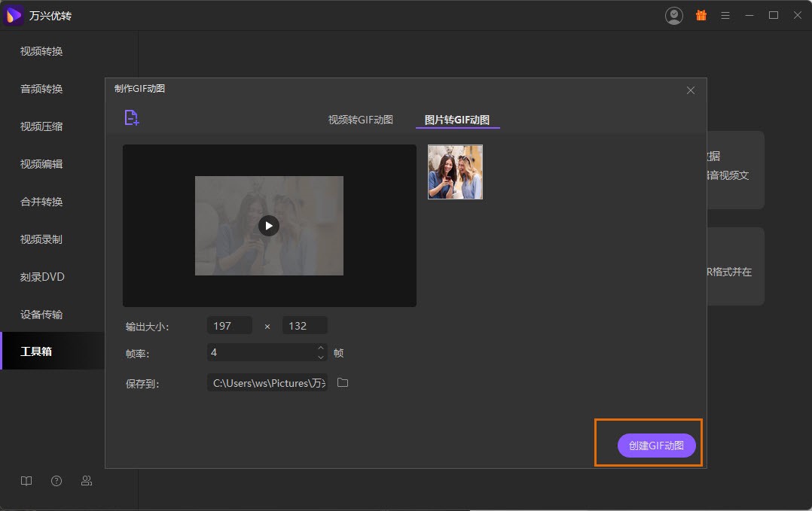Screen dimensions: 812x511
Task: Click the 创建GIF动图 button
Action: (656, 446)
